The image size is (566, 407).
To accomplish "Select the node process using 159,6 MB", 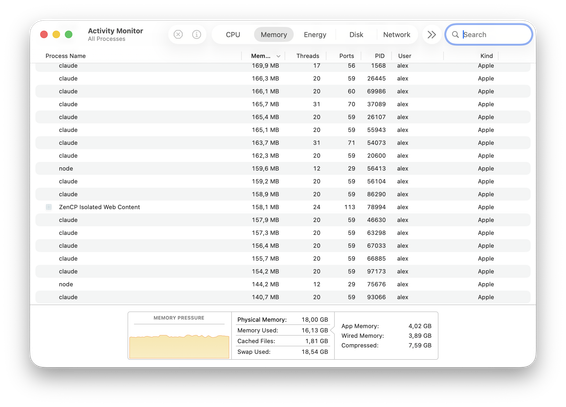I will pyautogui.click(x=283, y=169).
